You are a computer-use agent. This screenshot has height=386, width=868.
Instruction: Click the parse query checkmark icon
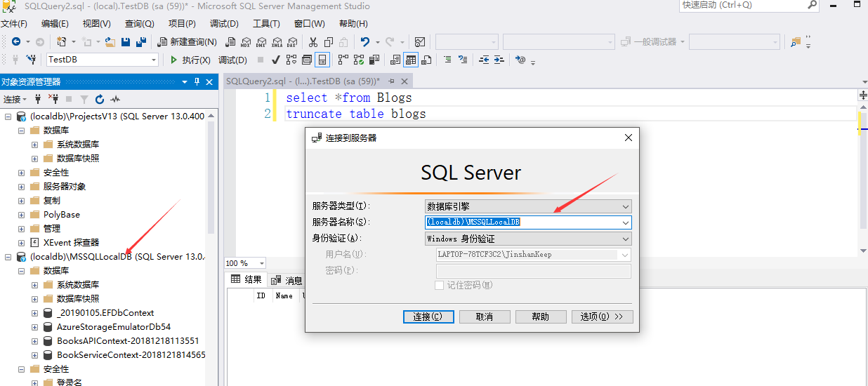tap(275, 60)
